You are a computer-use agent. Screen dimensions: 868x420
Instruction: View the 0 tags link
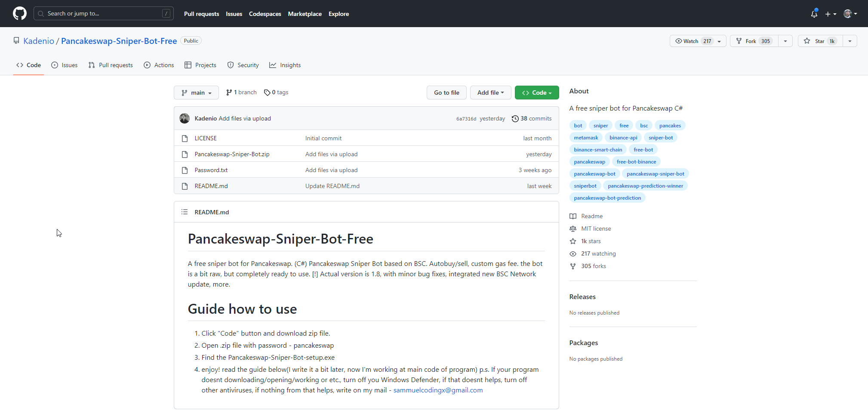point(276,93)
